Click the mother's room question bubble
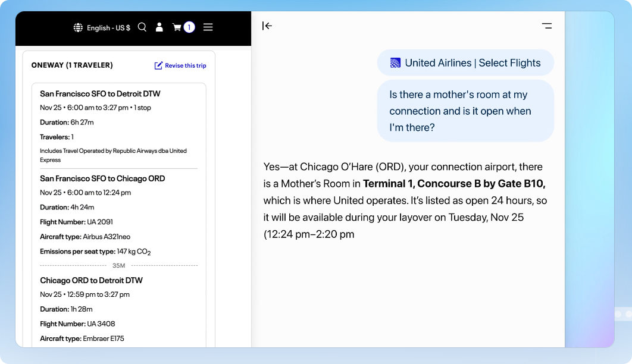This screenshot has height=364, width=632. pyautogui.click(x=465, y=111)
